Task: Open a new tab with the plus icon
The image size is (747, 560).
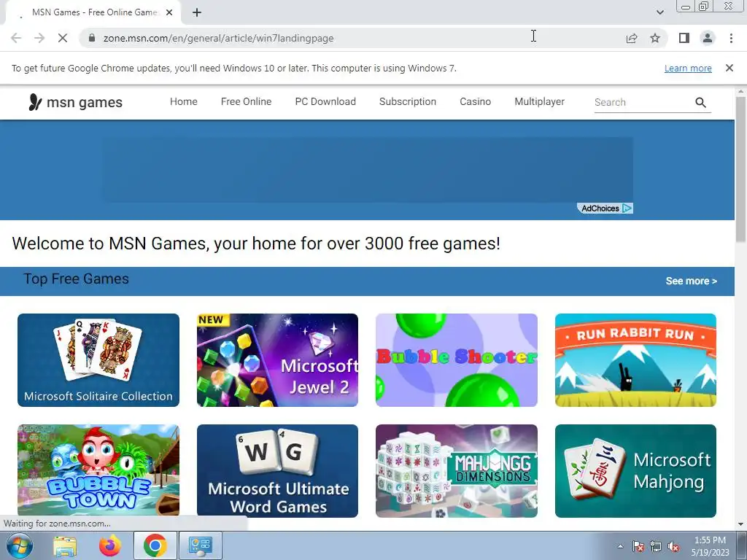Action: (x=197, y=13)
